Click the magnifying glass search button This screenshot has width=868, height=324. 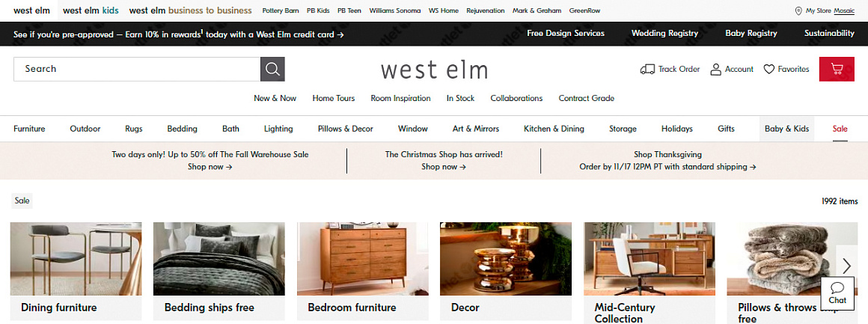tap(272, 69)
